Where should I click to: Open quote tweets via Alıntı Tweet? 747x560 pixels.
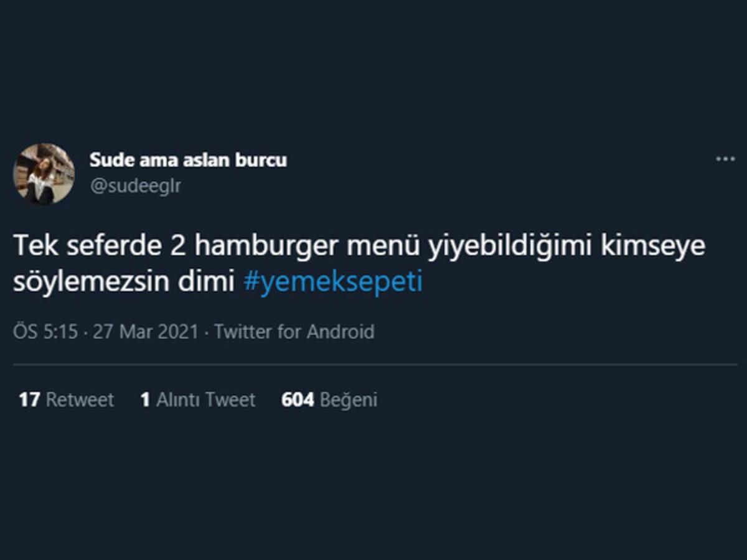click(197, 400)
